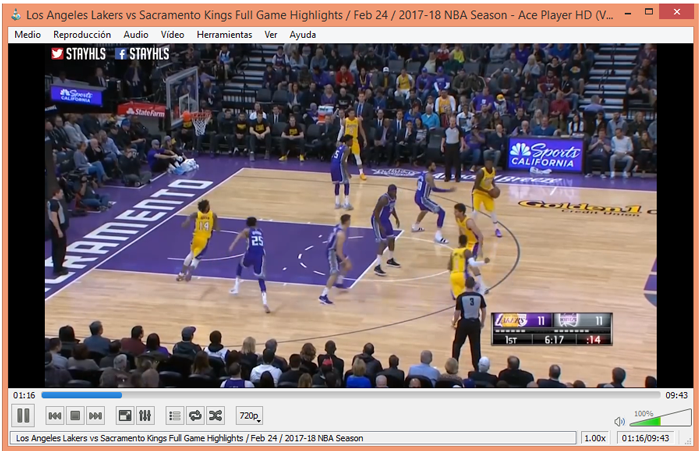700x451 pixels.
Task: Mute audio with the speaker icon
Action: (x=619, y=421)
